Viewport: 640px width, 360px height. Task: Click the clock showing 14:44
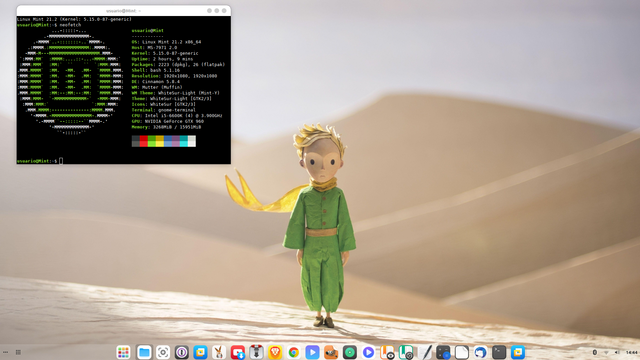point(631,352)
